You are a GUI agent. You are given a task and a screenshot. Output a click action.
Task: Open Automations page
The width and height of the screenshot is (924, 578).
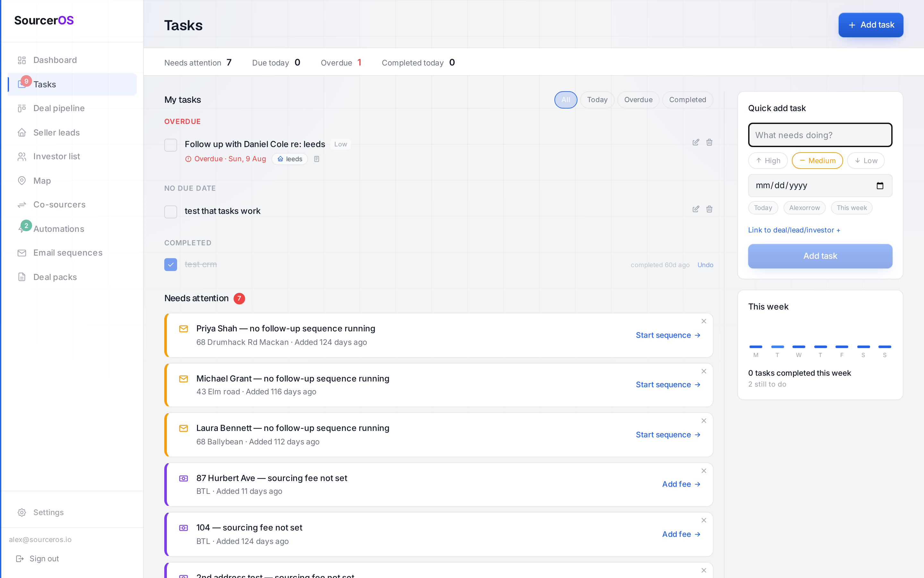(x=72, y=229)
